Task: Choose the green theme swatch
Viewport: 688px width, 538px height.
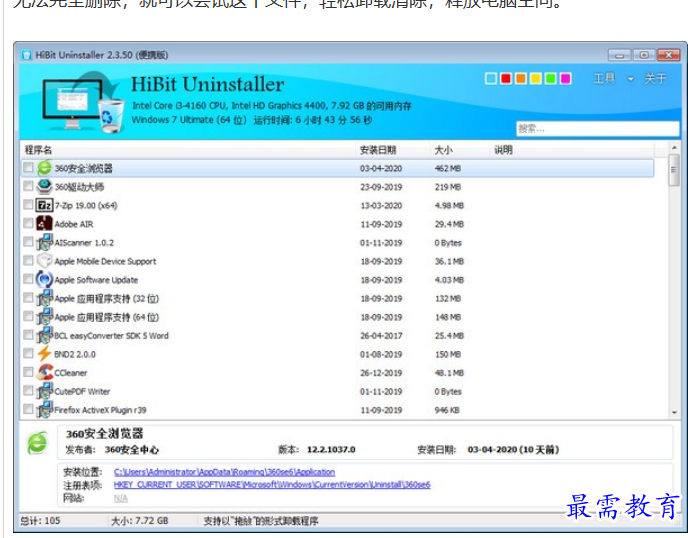Action: coord(551,79)
